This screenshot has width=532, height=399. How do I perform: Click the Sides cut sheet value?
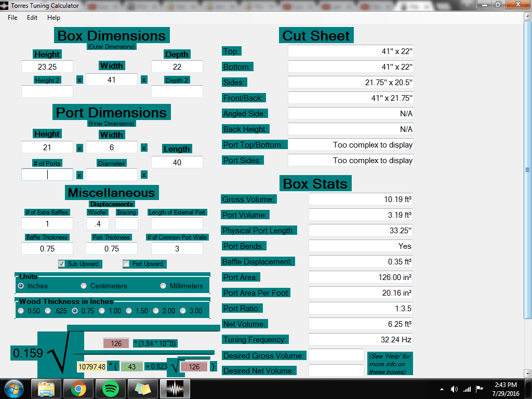[x=351, y=83]
